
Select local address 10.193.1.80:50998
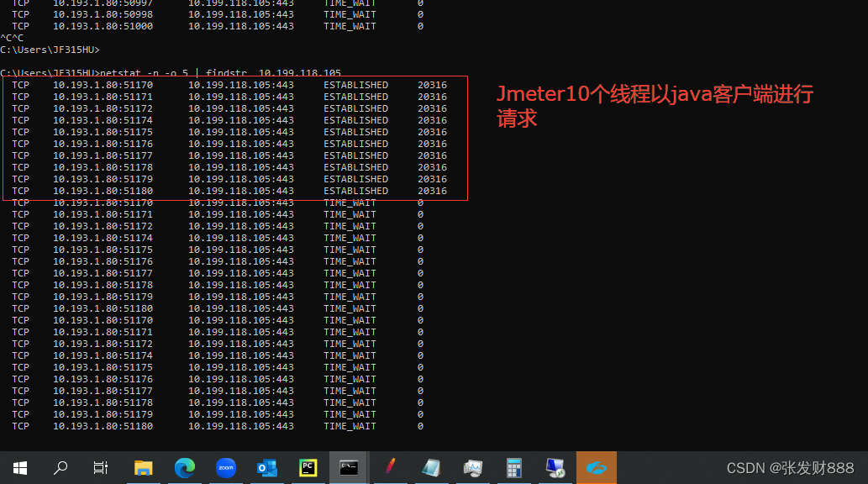tap(103, 14)
